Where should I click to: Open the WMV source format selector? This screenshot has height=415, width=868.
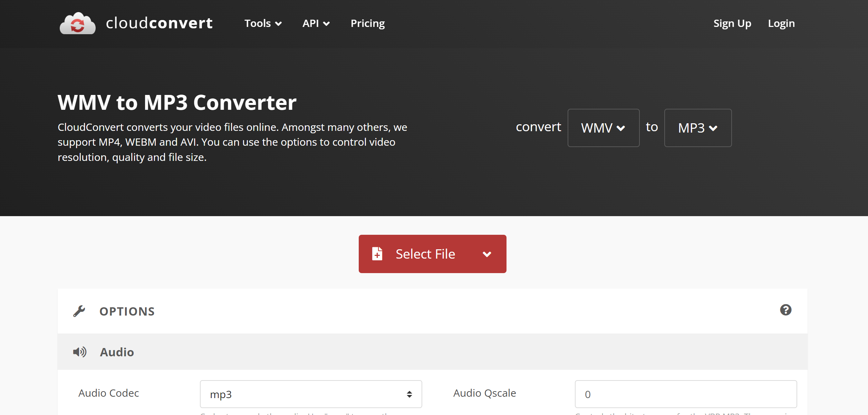click(603, 128)
